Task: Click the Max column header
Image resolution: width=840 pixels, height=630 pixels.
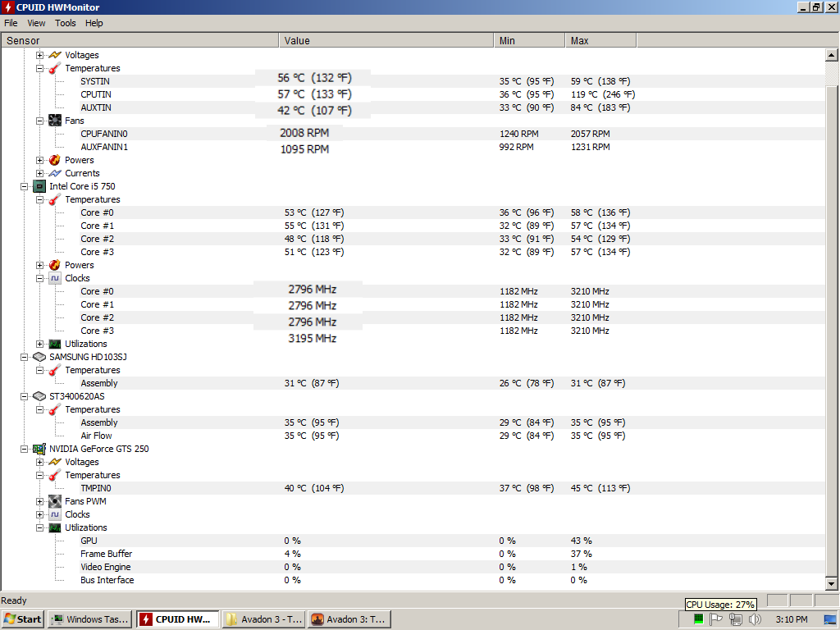Action: coord(600,41)
